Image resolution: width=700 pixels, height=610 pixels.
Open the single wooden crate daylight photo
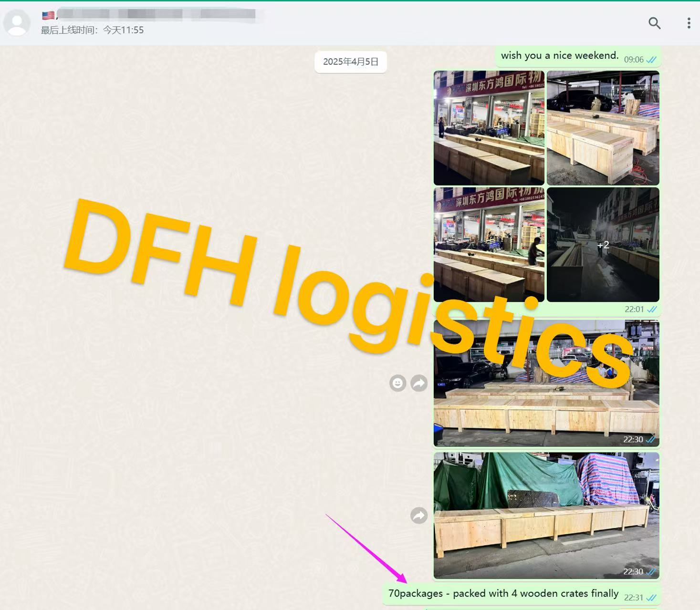603,127
